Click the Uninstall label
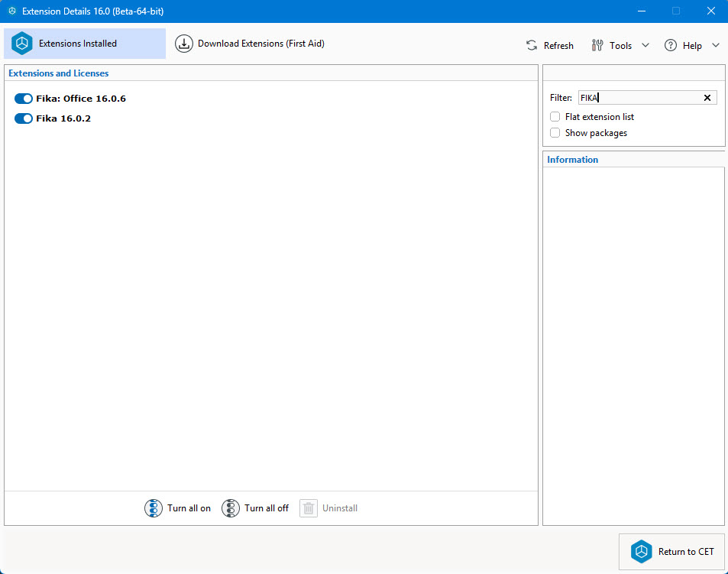Screen dimensions: 728x574 (x=340, y=508)
